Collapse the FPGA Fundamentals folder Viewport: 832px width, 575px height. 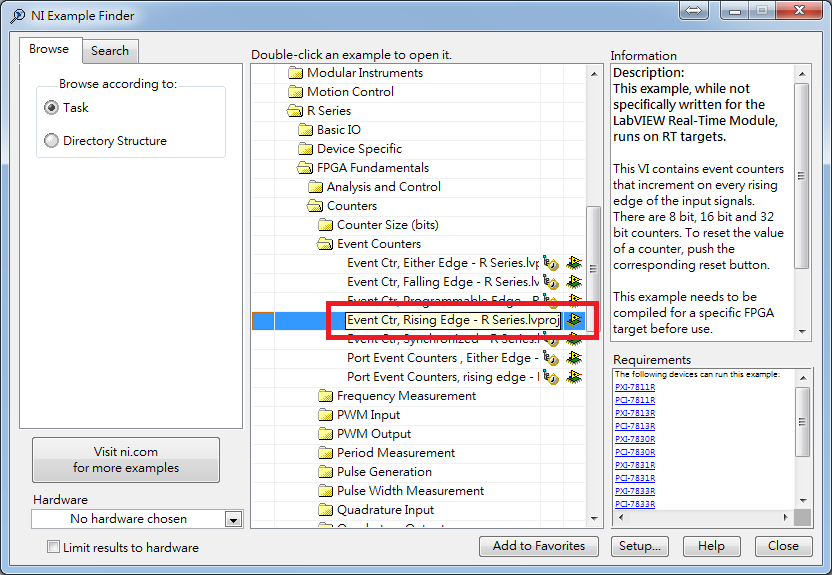pyautogui.click(x=363, y=168)
